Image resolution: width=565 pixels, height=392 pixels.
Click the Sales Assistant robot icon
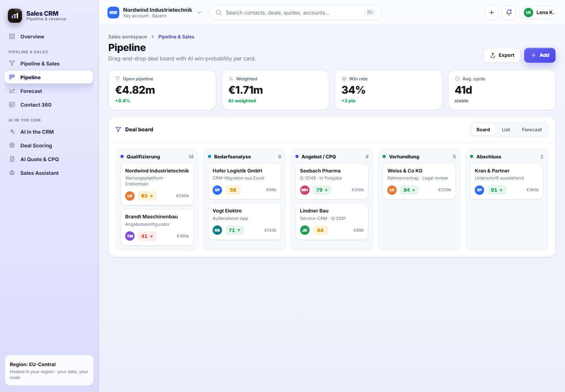click(x=12, y=173)
